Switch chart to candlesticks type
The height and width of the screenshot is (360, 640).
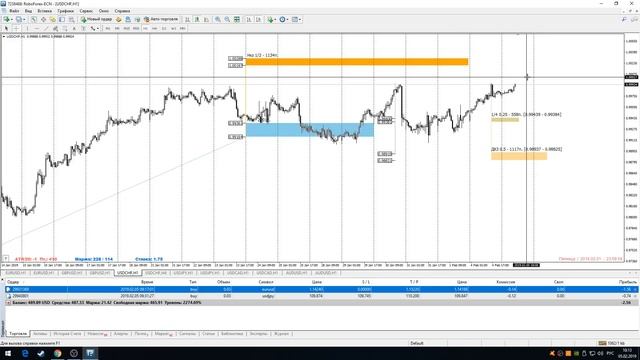click(197, 20)
